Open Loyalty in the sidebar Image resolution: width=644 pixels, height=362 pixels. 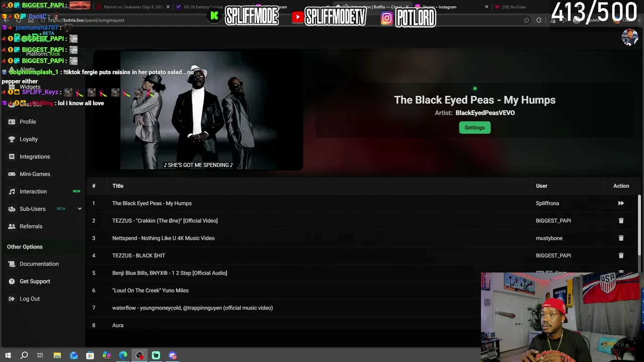(x=29, y=139)
